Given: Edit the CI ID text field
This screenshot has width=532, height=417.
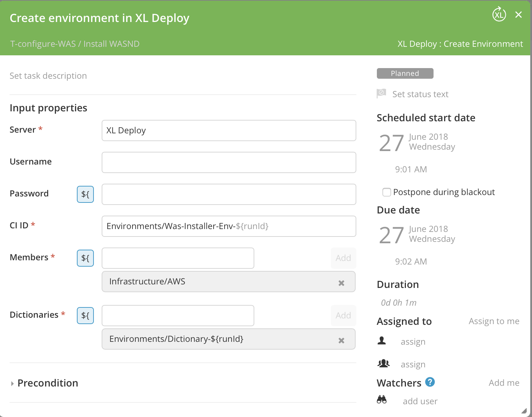Looking at the screenshot, I should coord(229,226).
